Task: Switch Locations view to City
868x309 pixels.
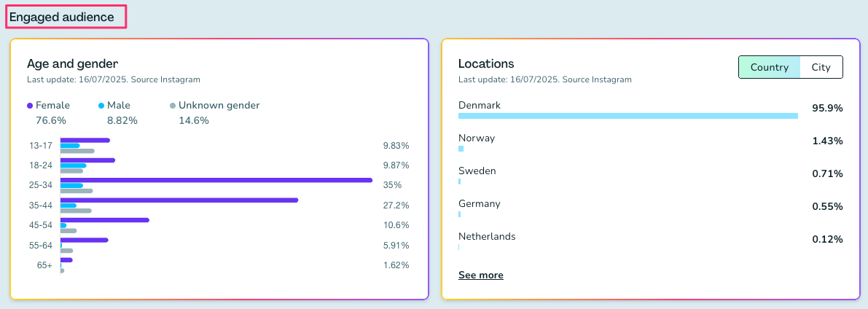Action: 821,67
